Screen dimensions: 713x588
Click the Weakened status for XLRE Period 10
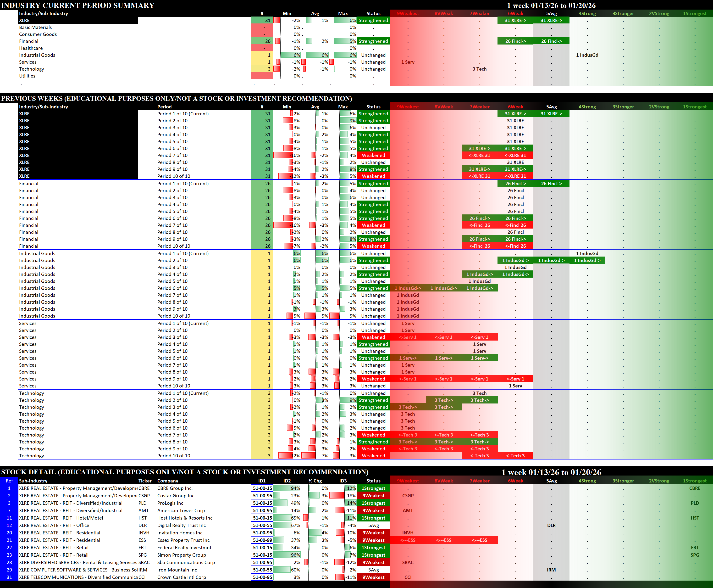[373, 176]
